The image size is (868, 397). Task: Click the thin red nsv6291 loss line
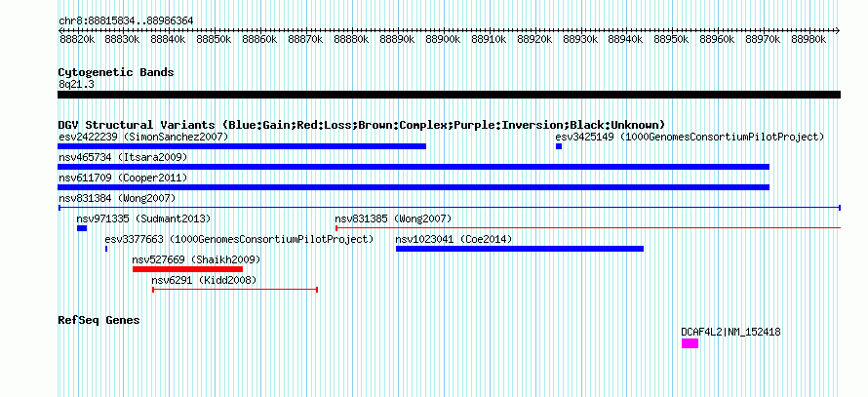pyautogui.click(x=235, y=290)
